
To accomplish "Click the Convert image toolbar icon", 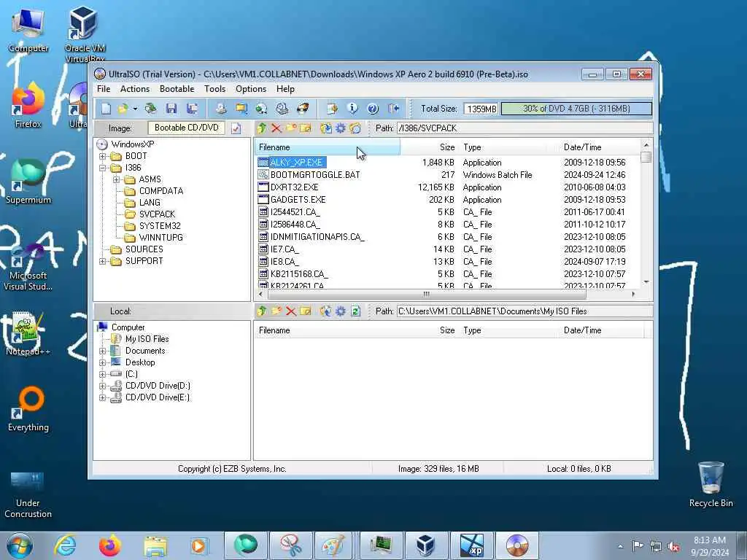I will 262,109.
